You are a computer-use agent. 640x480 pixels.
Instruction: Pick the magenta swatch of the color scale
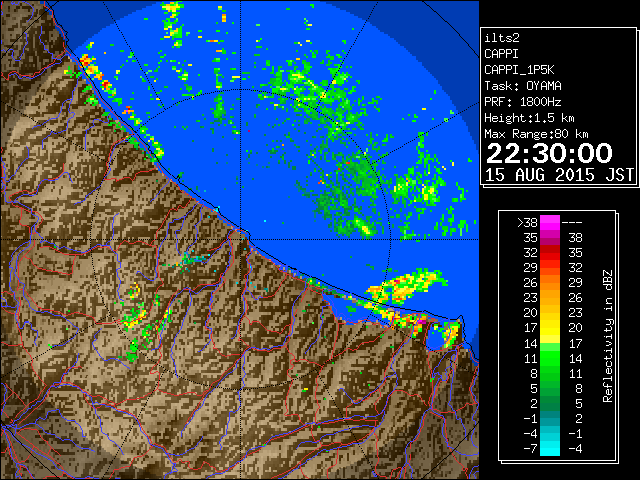550,223
